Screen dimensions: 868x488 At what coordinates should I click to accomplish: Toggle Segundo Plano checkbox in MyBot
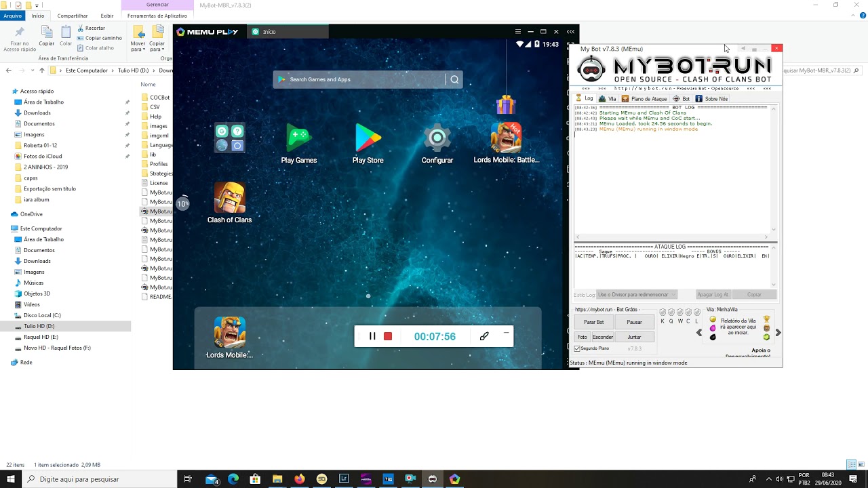tap(578, 348)
